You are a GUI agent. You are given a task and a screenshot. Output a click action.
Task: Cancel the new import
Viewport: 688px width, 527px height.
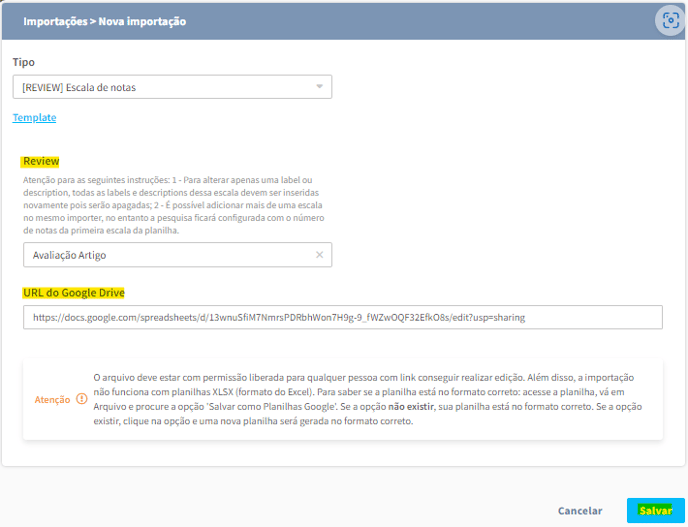pos(580,510)
